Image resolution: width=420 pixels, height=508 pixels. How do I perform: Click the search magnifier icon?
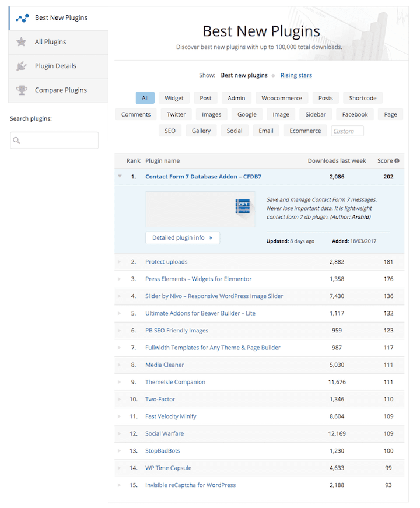(16, 141)
